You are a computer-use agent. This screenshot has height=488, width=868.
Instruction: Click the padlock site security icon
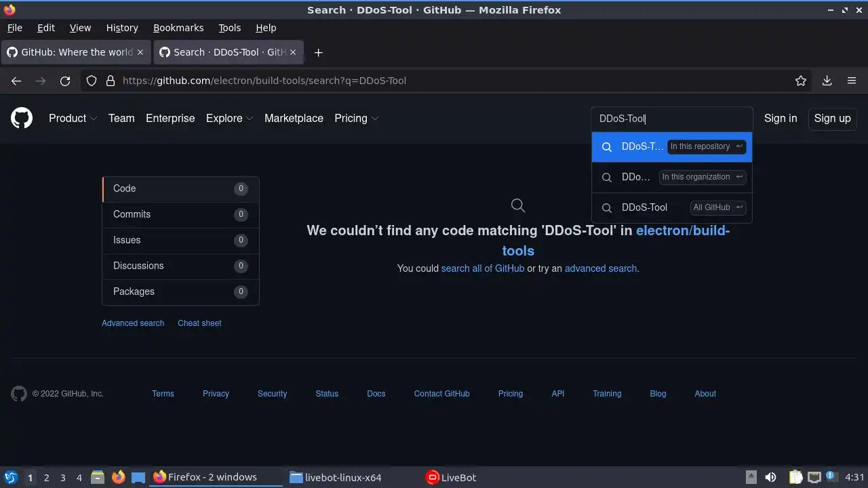111,81
